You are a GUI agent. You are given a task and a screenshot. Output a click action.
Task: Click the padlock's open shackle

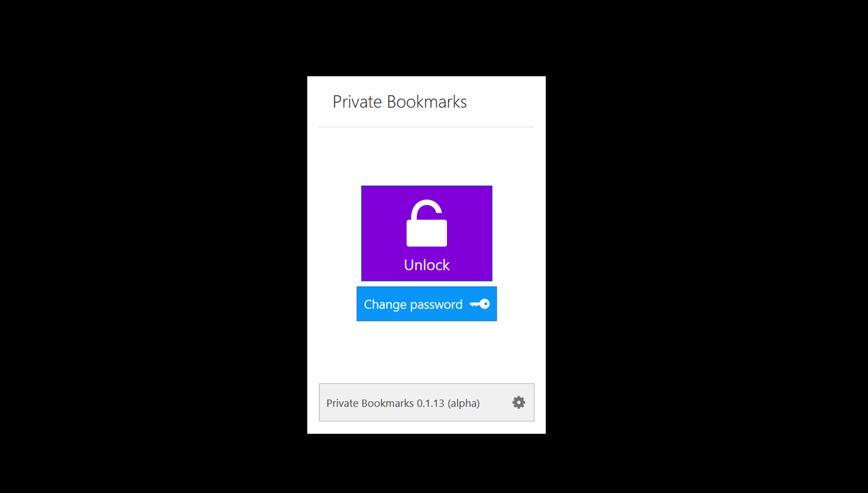coord(427,209)
